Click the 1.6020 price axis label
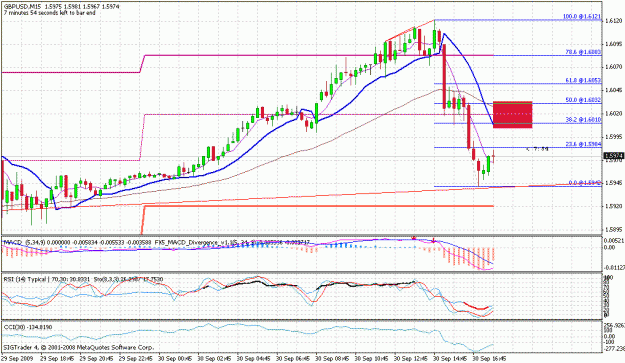 (614, 114)
